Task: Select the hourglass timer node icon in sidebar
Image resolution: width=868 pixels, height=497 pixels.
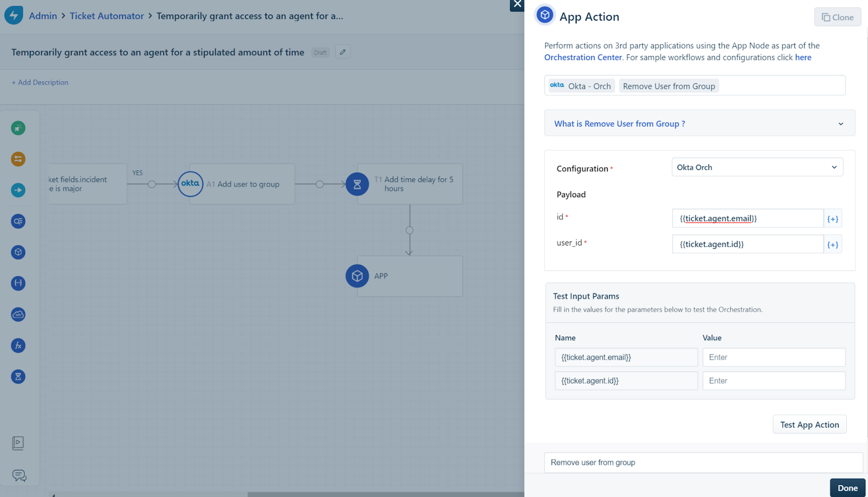Action: coord(18,377)
